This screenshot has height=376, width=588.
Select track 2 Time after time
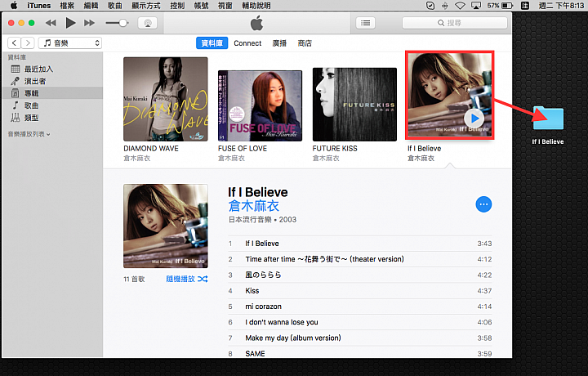point(360,259)
